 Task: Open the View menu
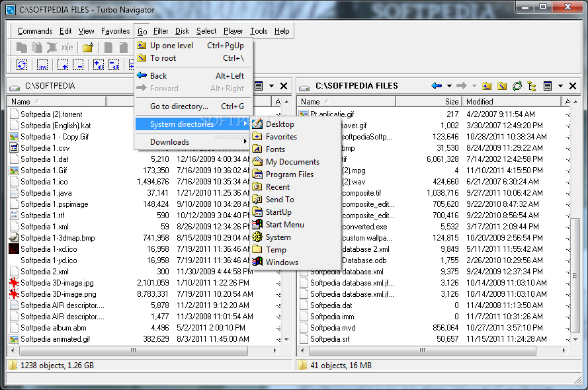click(x=86, y=31)
